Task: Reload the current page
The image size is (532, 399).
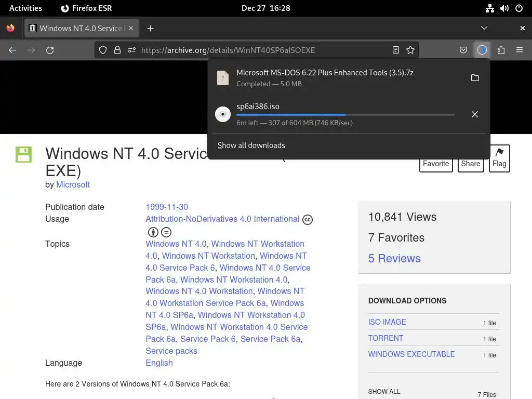Action: pos(50,50)
